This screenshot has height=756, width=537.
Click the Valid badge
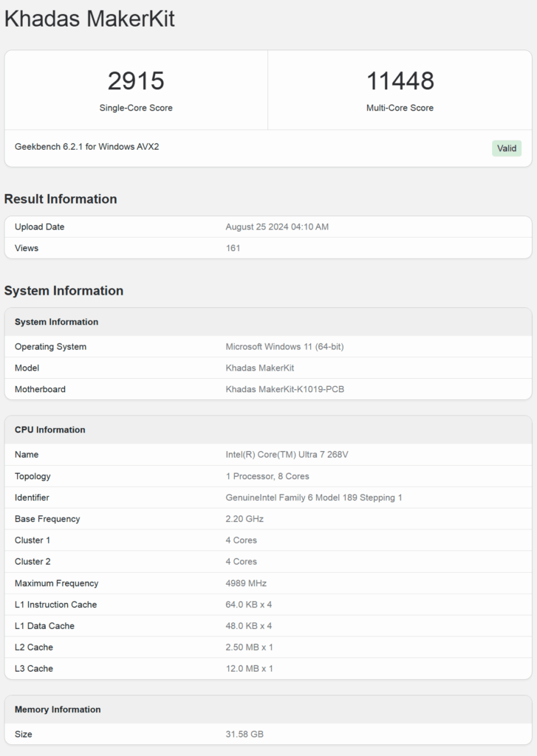(507, 148)
